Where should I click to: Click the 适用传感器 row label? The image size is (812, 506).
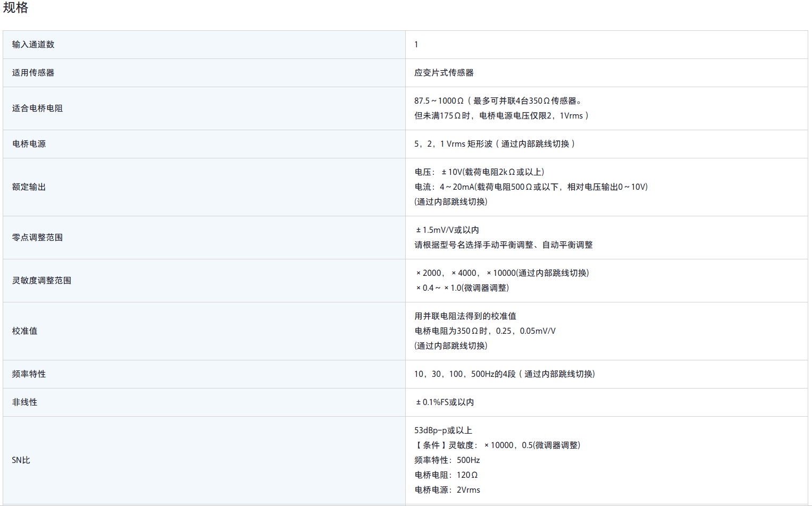[x=33, y=73]
